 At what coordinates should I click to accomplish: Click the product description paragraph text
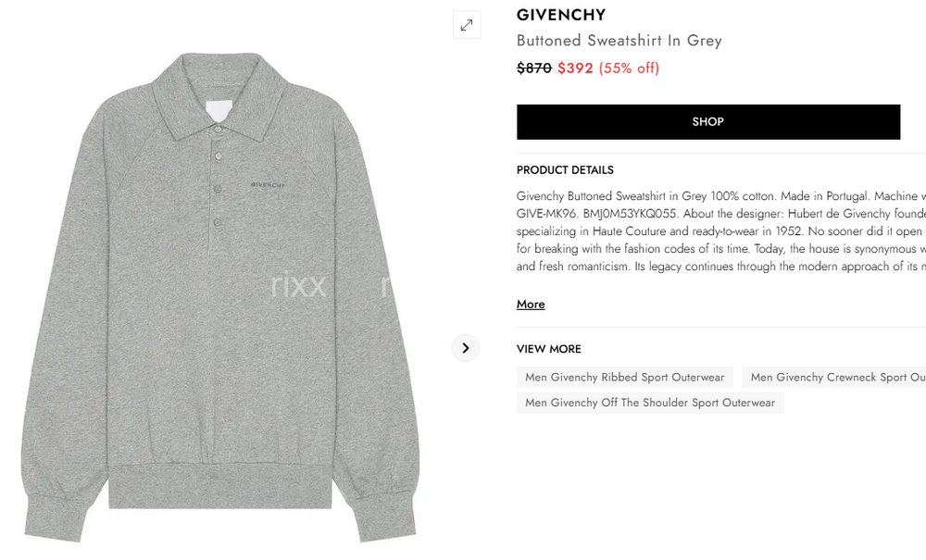pos(721,231)
